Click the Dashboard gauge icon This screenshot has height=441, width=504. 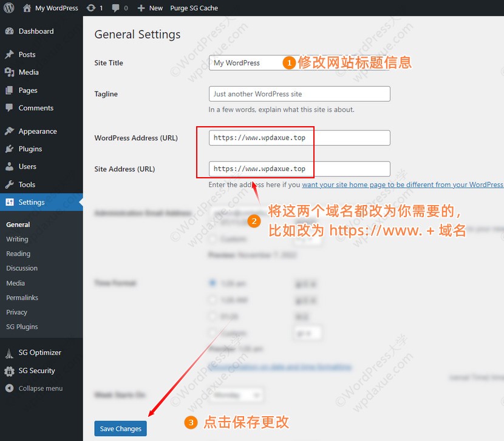click(9, 31)
